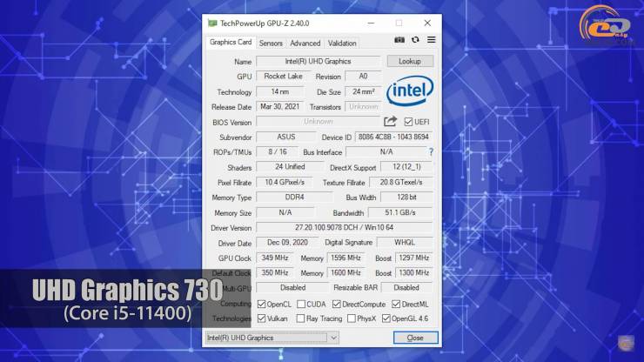Click the Revision field A0
Screen dimensions: 644x362
click(x=363, y=77)
